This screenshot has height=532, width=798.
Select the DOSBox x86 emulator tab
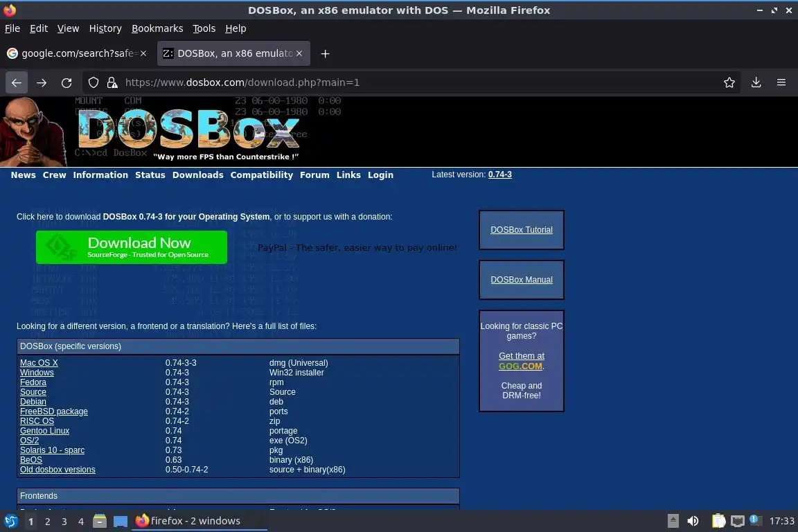tap(233, 53)
